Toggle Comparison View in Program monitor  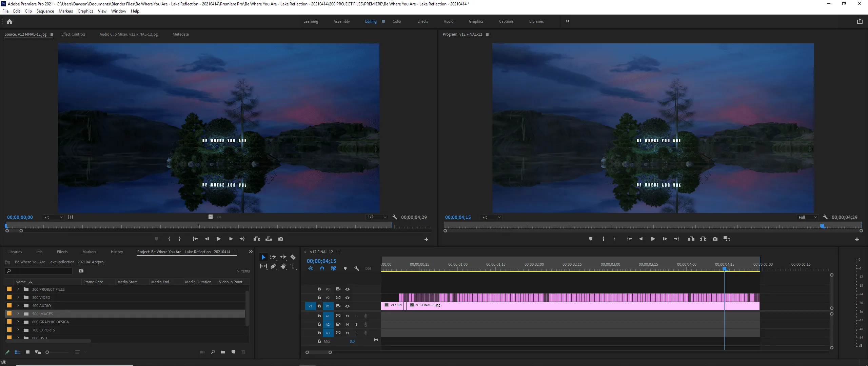[x=727, y=239]
